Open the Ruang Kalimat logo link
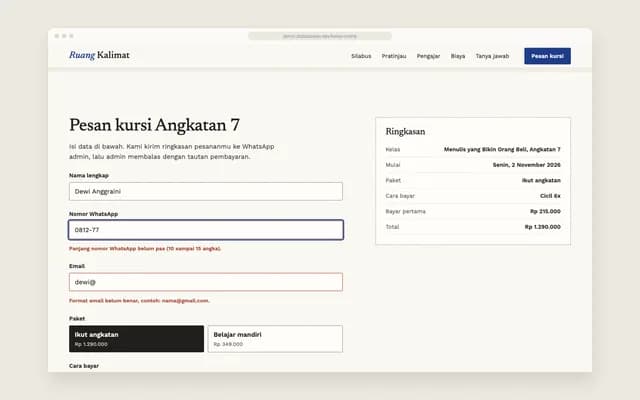 tap(99, 55)
